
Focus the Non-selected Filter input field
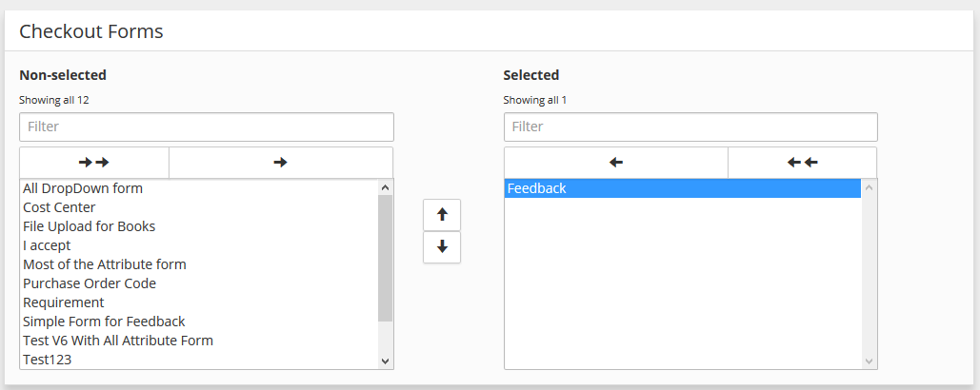click(x=206, y=127)
